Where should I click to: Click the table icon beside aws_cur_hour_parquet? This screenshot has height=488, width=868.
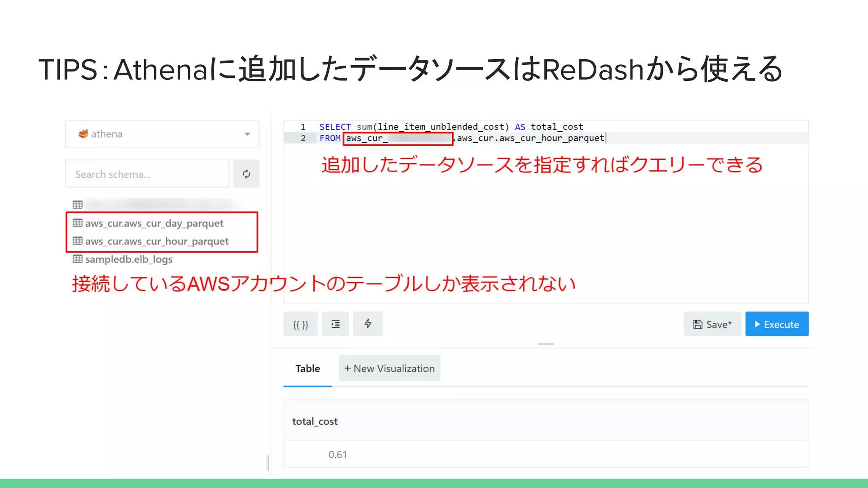78,241
